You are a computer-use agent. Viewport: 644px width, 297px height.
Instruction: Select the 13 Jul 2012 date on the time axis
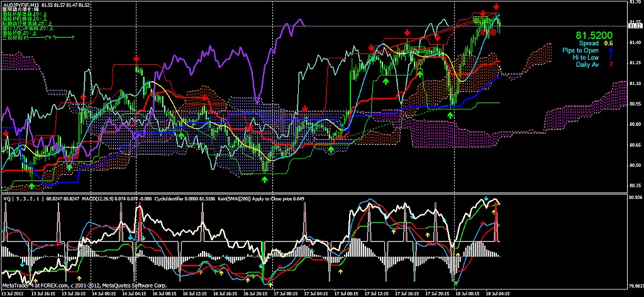point(13,293)
